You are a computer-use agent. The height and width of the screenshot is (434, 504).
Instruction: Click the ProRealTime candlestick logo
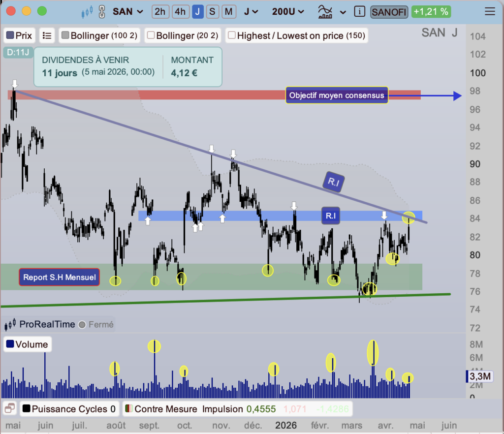tap(10, 324)
